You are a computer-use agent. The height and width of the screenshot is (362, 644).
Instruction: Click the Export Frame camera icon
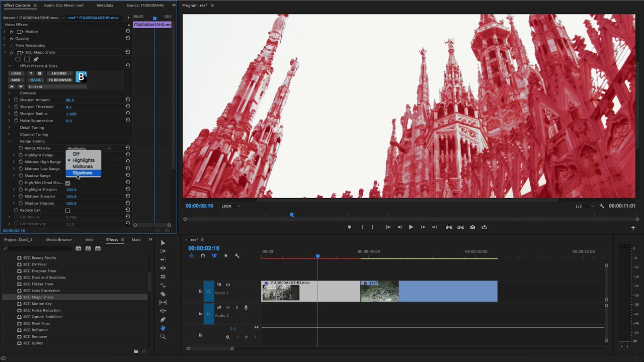(x=472, y=227)
